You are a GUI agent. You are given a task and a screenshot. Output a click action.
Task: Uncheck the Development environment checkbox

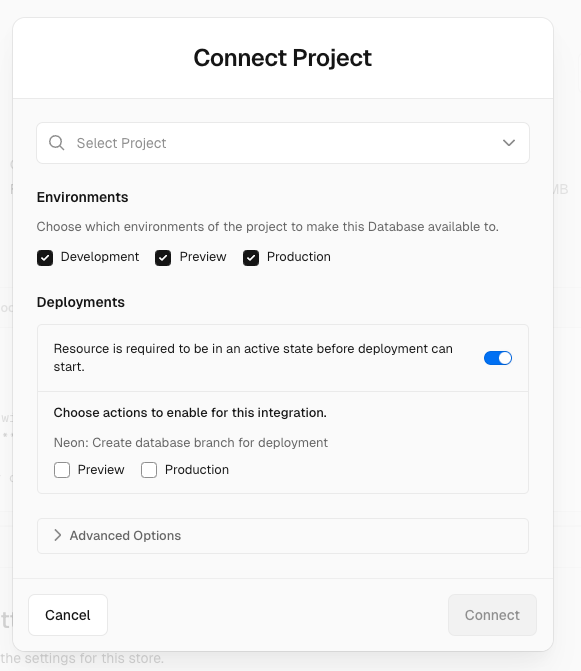click(x=45, y=258)
